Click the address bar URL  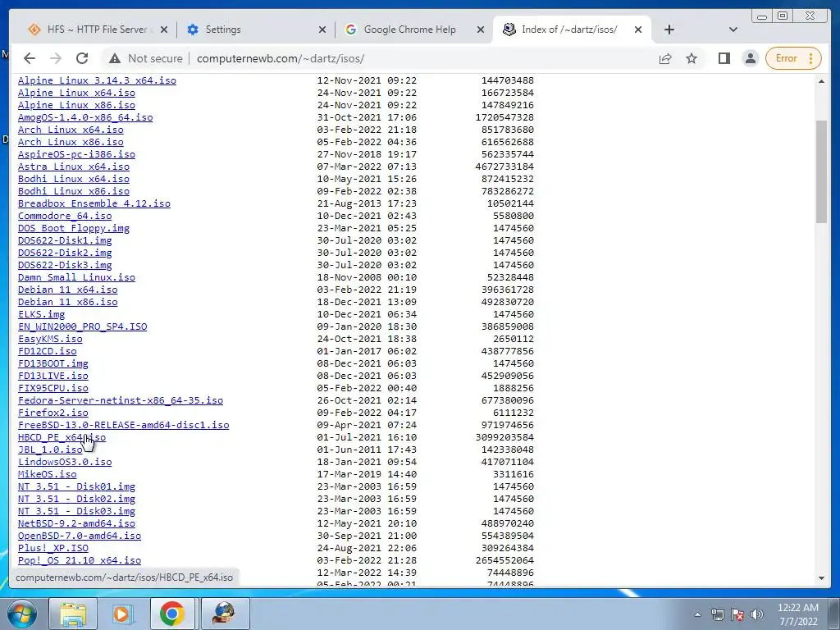coord(281,58)
